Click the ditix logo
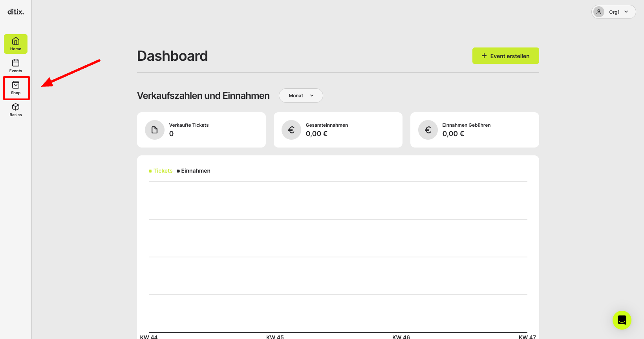Viewport: 644px width, 339px height. coord(16,12)
